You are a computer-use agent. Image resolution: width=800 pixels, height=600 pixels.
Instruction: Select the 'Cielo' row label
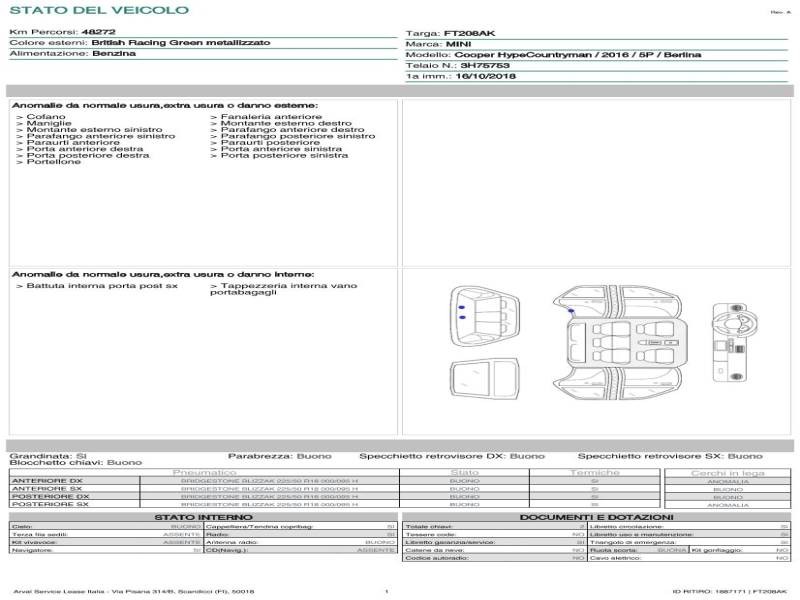point(22,527)
